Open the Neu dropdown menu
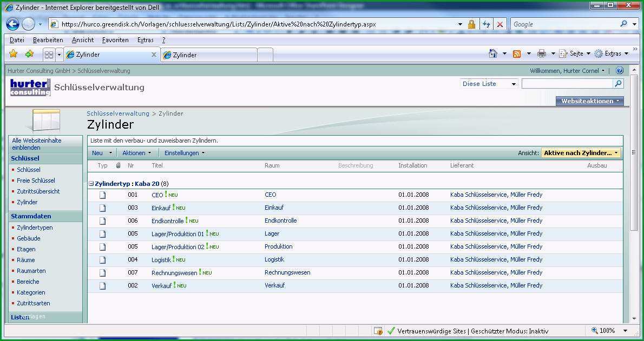The width and height of the screenshot is (644, 341). 102,153
